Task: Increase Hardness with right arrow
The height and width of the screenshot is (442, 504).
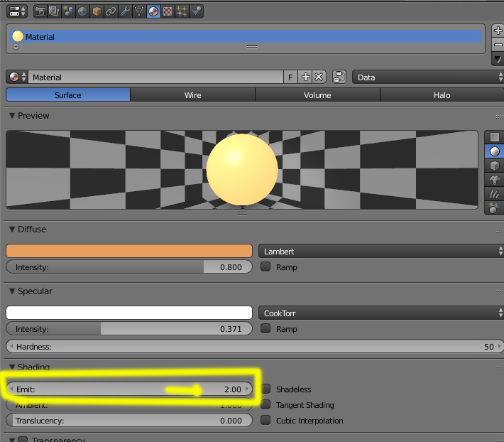Action: 499,347
